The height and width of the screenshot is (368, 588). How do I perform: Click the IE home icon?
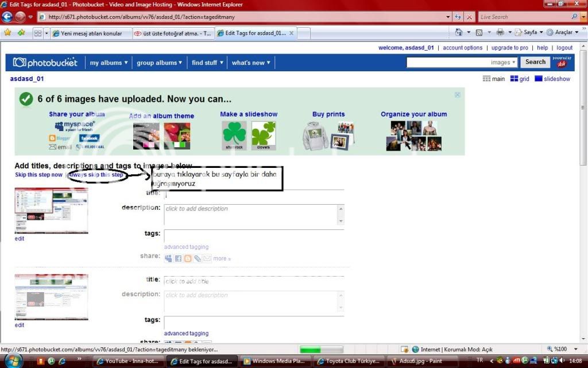click(x=459, y=33)
